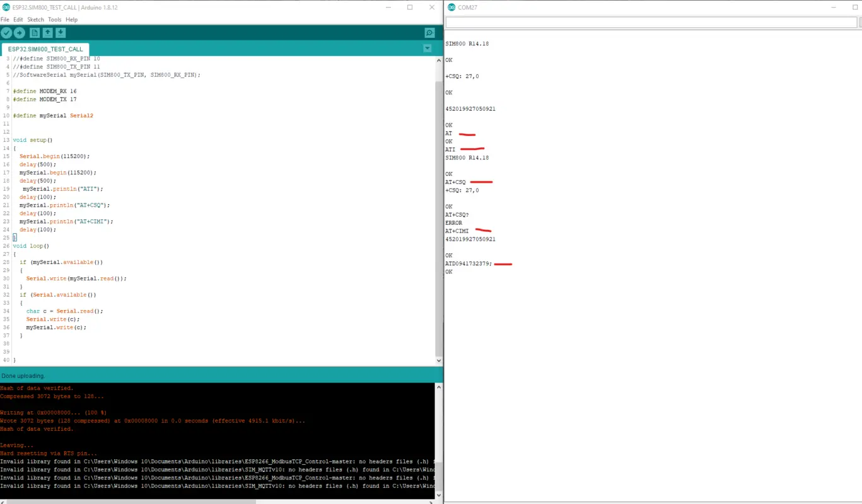Click the 'if (mySerial.available())' line
The width and height of the screenshot is (862, 504).
(61, 263)
